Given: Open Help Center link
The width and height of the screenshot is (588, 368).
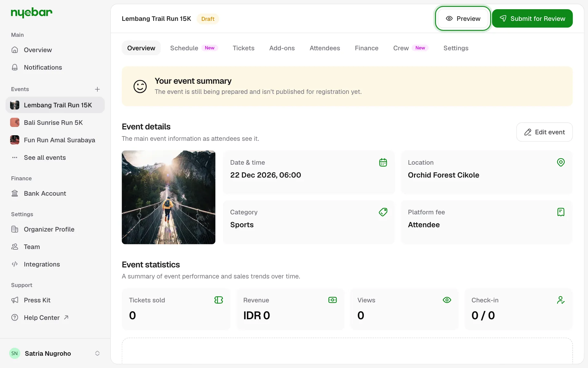Looking at the screenshot, I should [x=55, y=318].
